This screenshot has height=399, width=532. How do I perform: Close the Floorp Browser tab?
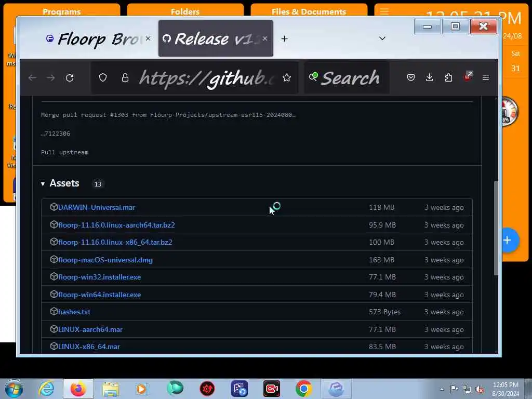pyautogui.click(x=148, y=38)
